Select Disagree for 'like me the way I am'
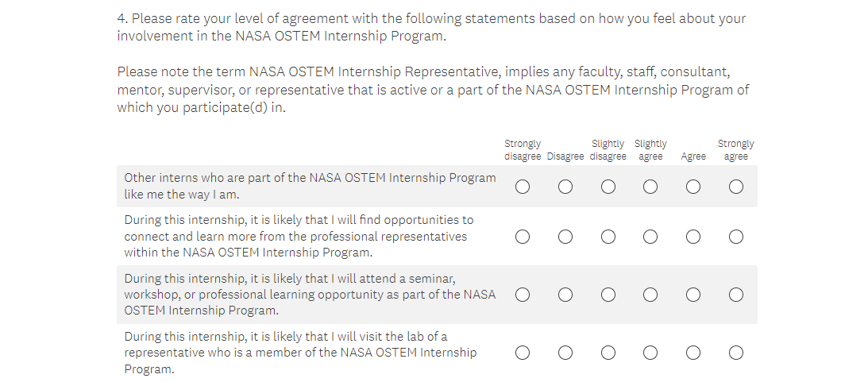Screen dimensions: 868x382 point(565,187)
